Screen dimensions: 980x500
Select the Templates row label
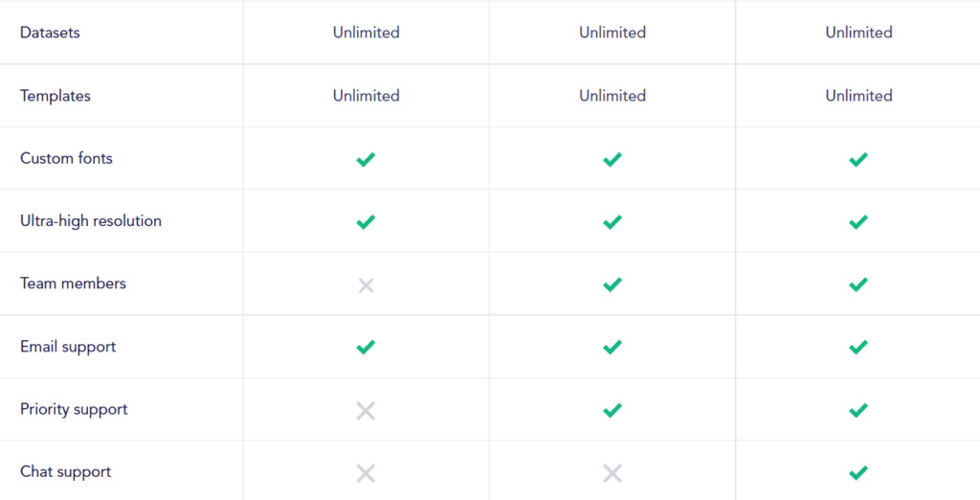[56, 96]
